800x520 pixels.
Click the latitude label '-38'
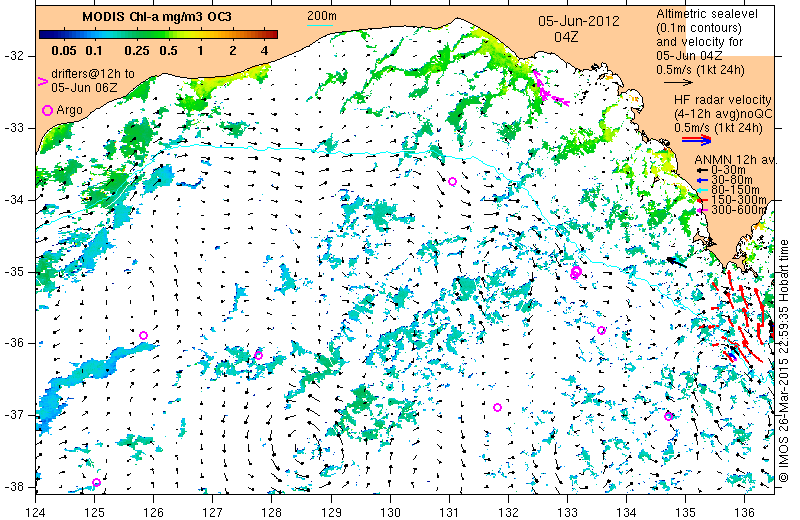pyautogui.click(x=13, y=487)
